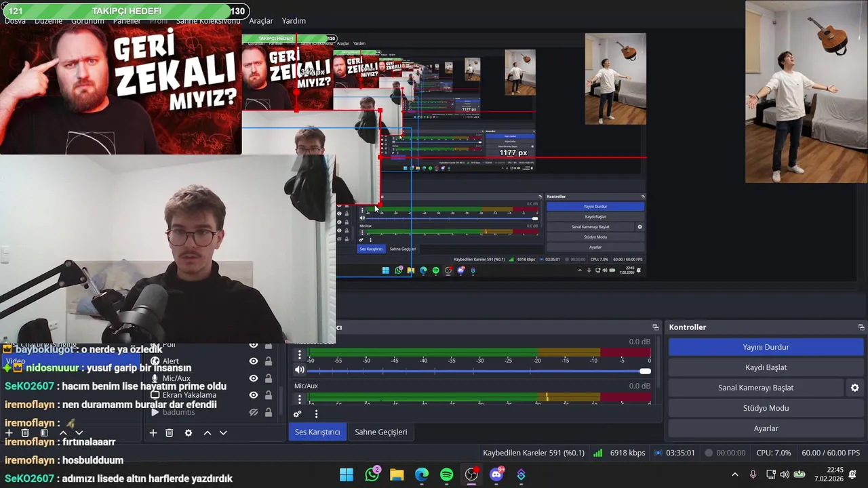This screenshot has height=488, width=868.
Task: Open Discord from the taskbar
Action: click(x=496, y=474)
